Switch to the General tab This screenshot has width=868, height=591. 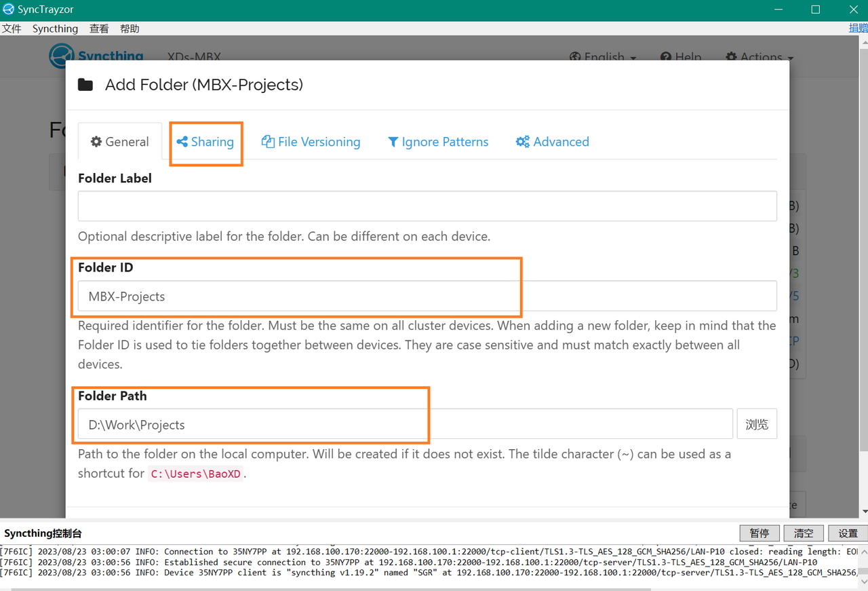coord(120,142)
